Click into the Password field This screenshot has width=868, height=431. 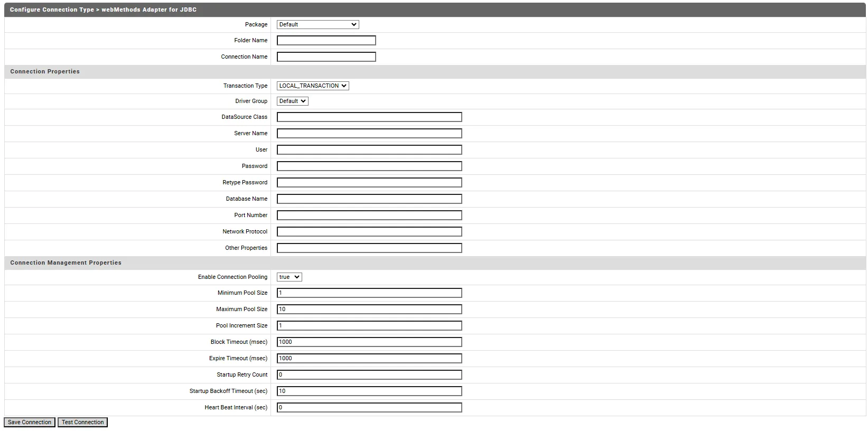click(369, 166)
